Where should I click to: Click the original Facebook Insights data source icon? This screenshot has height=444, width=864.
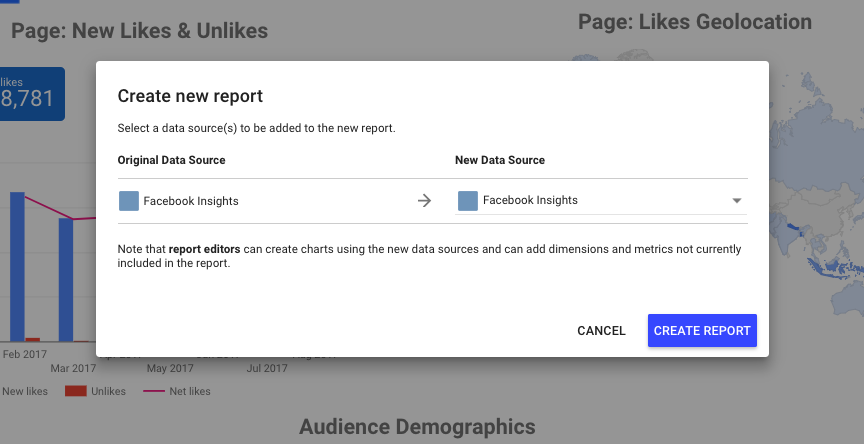[x=128, y=201]
